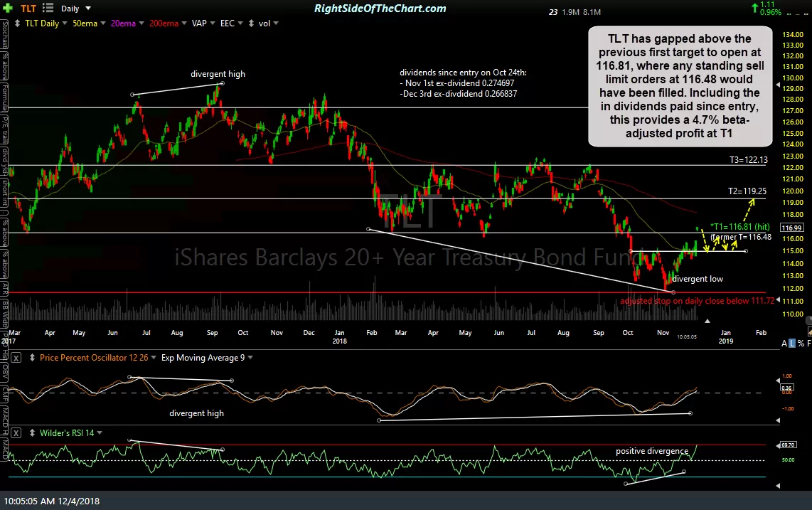
Task: Click the *T1=116.81 (hit) label
Action: click(x=740, y=226)
